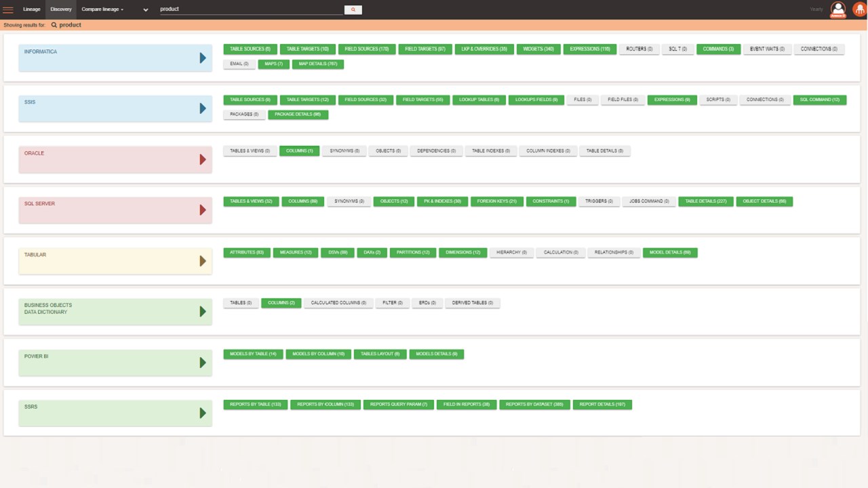This screenshot has height=488, width=868.
Task: Open SQL Server Constraints (1)
Action: click(551, 201)
